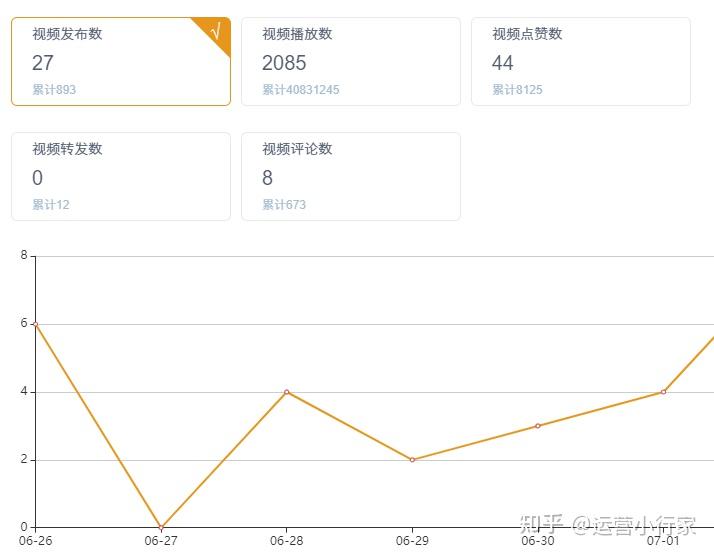Select the 视频点赞数 metric card
This screenshot has height=555, width=714.
580,61
